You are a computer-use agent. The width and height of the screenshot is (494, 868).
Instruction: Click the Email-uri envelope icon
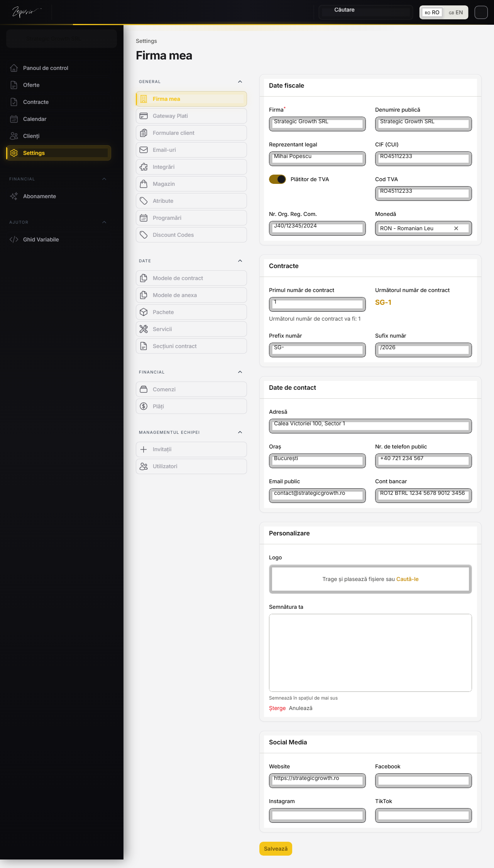click(x=144, y=150)
